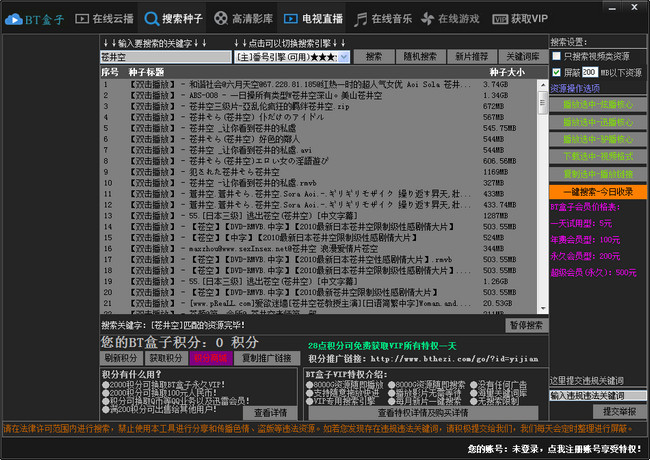Click 查看特权详情及购买详情 button
This screenshot has height=460, width=650.
coord(423,412)
